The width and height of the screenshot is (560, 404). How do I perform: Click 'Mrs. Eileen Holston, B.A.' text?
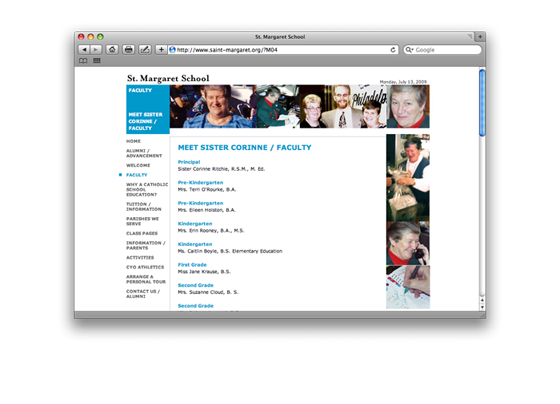207,210
